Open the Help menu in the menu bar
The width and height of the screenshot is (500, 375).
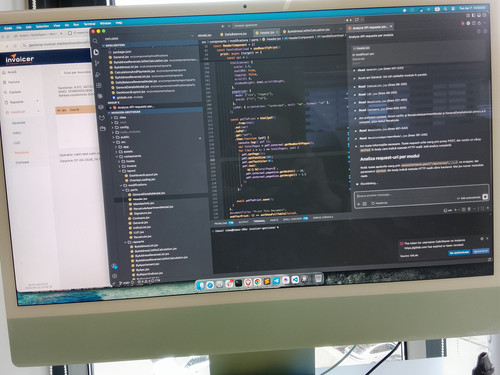(119, 23)
